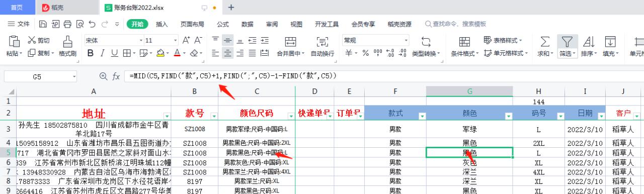Open the 款号 column filter dropdown
Image resolution: width=644 pixels, height=194 pixels.
[214, 116]
